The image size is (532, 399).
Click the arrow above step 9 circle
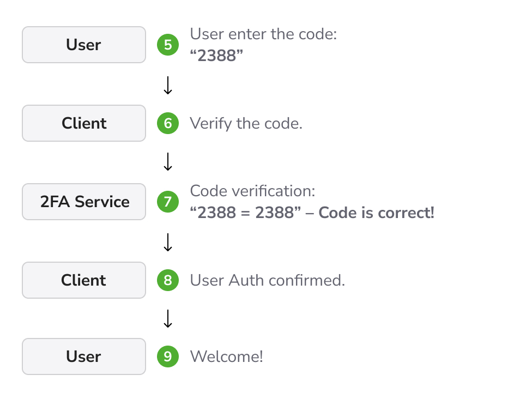click(168, 318)
